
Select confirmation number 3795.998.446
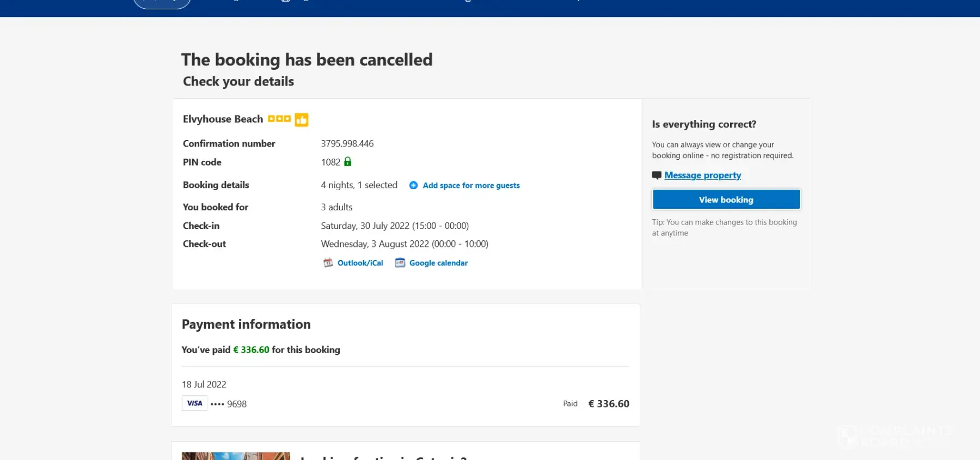click(347, 144)
